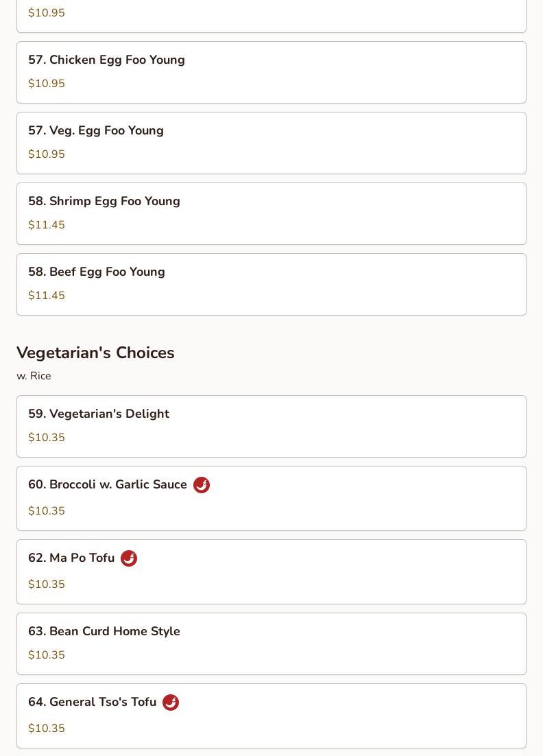Click the chili pepper icon next to Ma Po Tofu
543x756 pixels.
click(129, 558)
